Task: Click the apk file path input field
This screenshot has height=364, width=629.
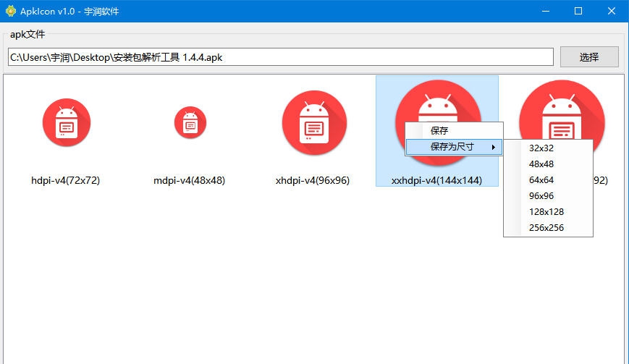Action: pyautogui.click(x=281, y=57)
